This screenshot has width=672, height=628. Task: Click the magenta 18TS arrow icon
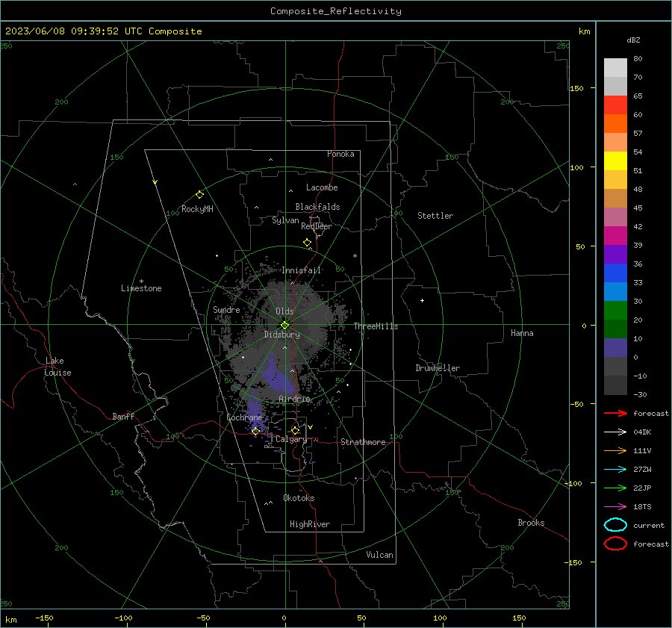pyautogui.click(x=615, y=507)
